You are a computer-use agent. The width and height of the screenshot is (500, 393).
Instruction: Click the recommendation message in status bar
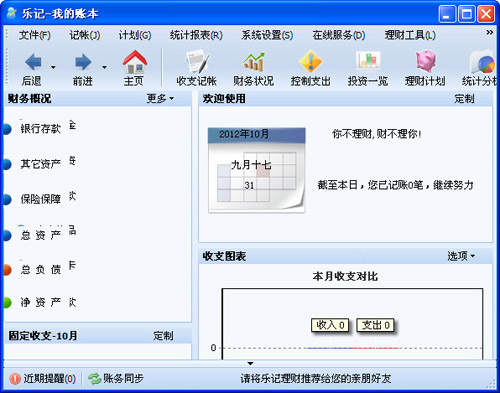(316, 379)
